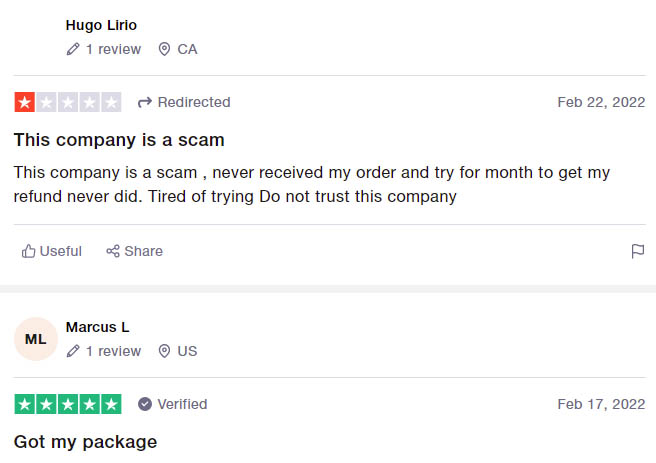Open the "Got my package" review title
This screenshot has width=656, height=463.
click(x=85, y=442)
